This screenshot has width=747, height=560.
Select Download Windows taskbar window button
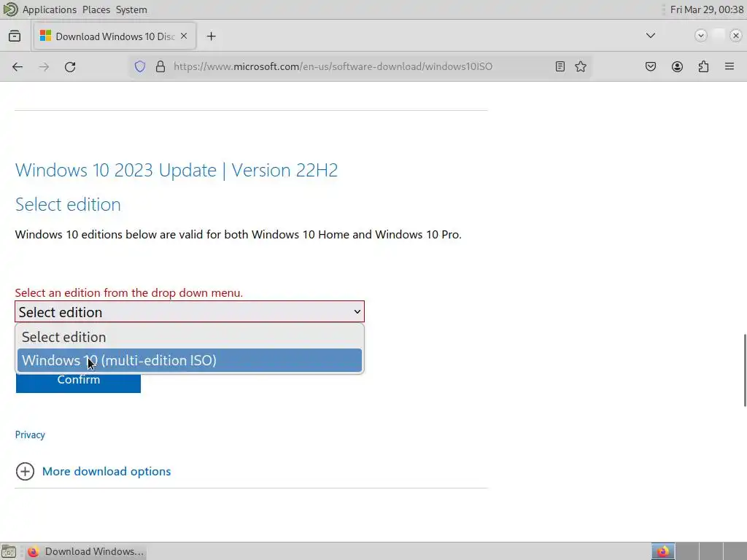tap(85, 551)
